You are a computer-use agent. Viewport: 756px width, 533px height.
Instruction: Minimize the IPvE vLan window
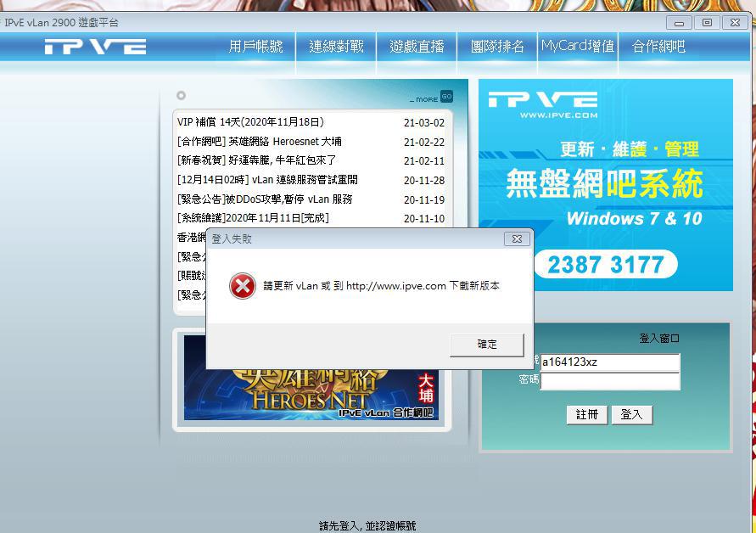[x=680, y=23]
